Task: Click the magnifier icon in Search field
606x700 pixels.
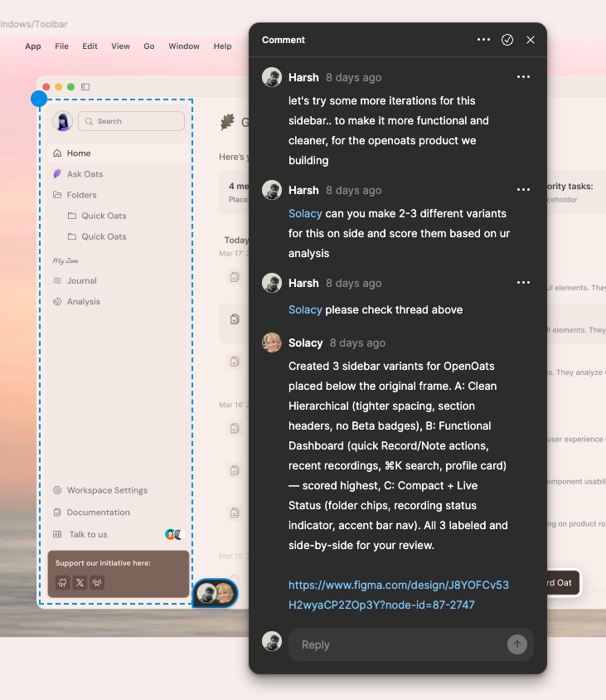Action: pos(89,121)
